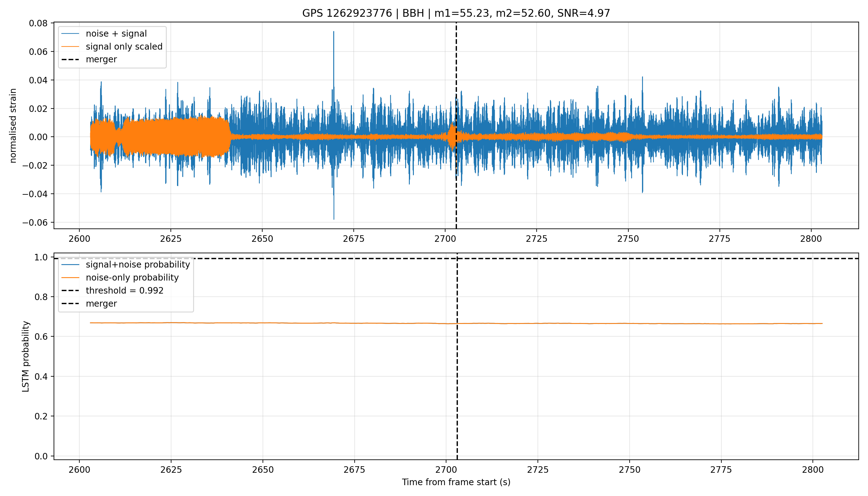Screen dimensions: 868x496
Task: Click the orange swatch for 'signal only scaled'
Action: (x=70, y=47)
